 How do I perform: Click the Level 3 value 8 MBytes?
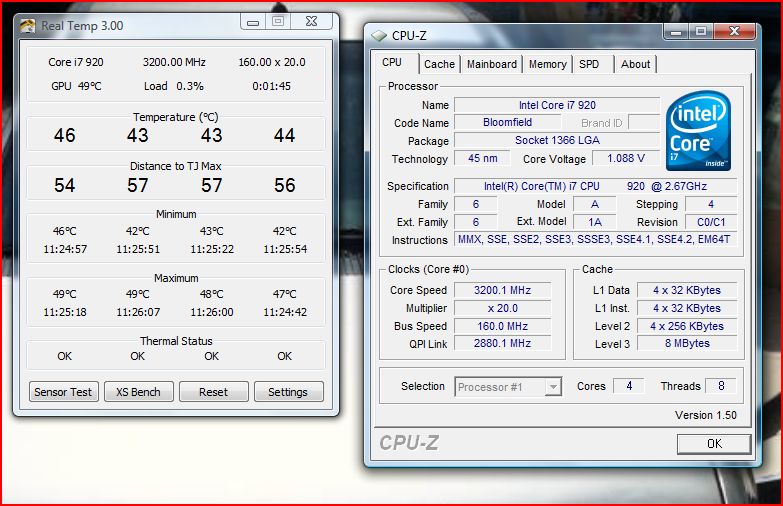point(687,343)
